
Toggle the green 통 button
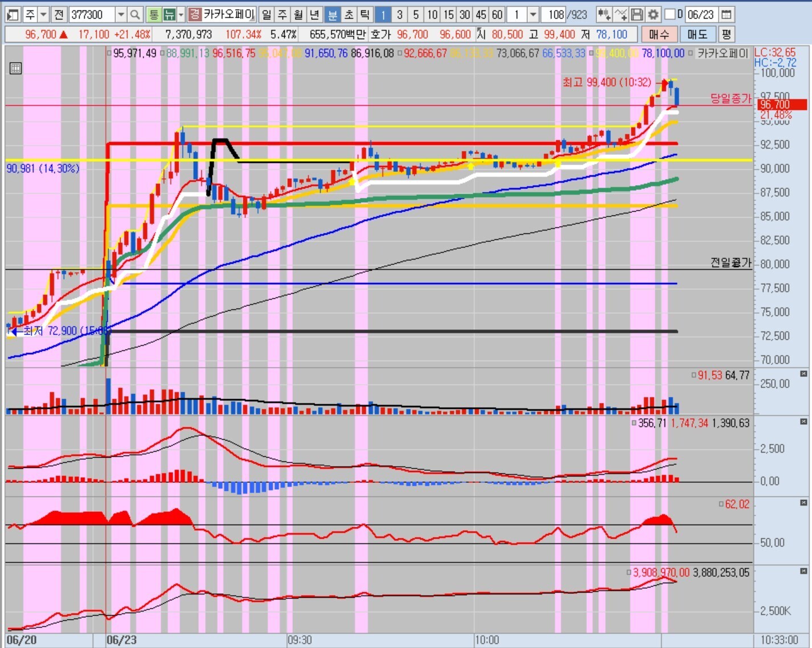point(153,14)
